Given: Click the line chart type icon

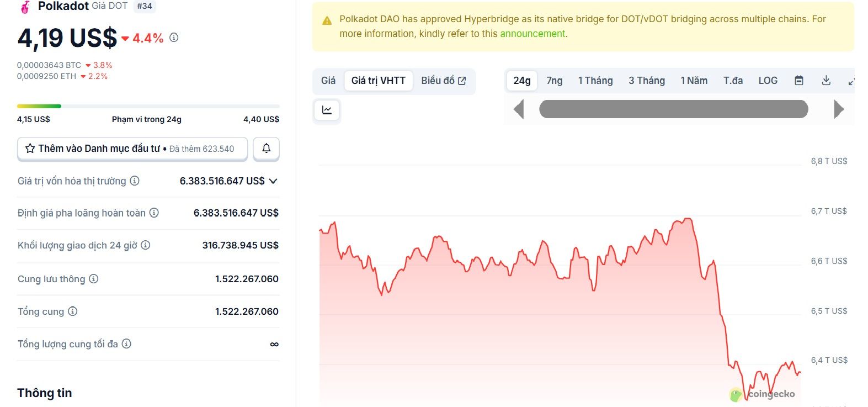Looking at the screenshot, I should click(x=327, y=110).
